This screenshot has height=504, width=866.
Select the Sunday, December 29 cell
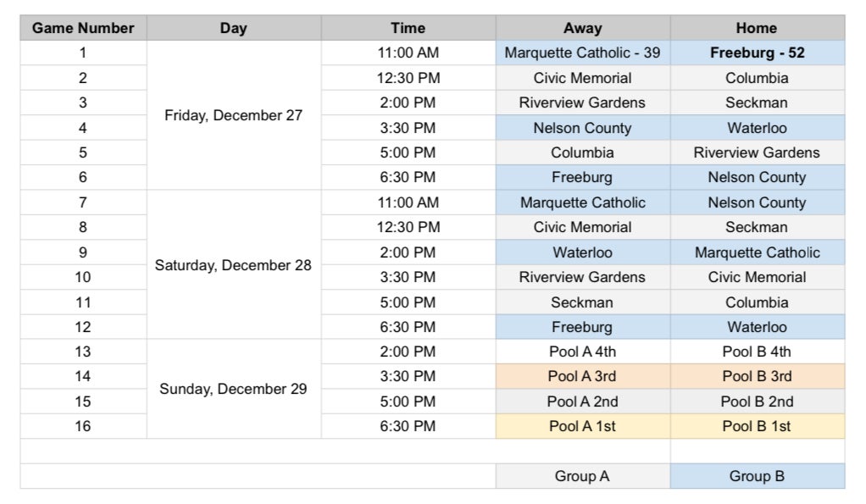pos(234,389)
